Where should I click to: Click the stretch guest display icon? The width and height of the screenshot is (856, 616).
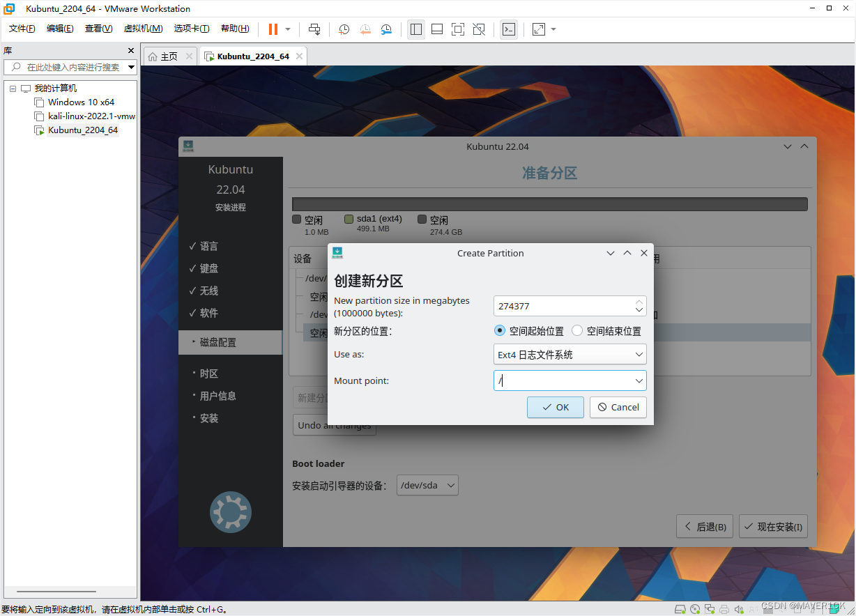point(539,29)
